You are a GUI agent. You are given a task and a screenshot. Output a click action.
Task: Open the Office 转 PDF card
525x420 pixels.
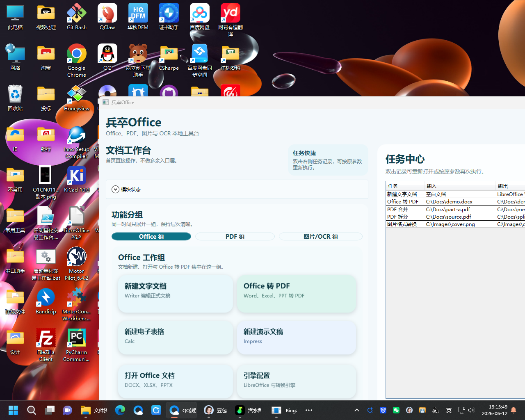pyautogui.click(x=297, y=294)
